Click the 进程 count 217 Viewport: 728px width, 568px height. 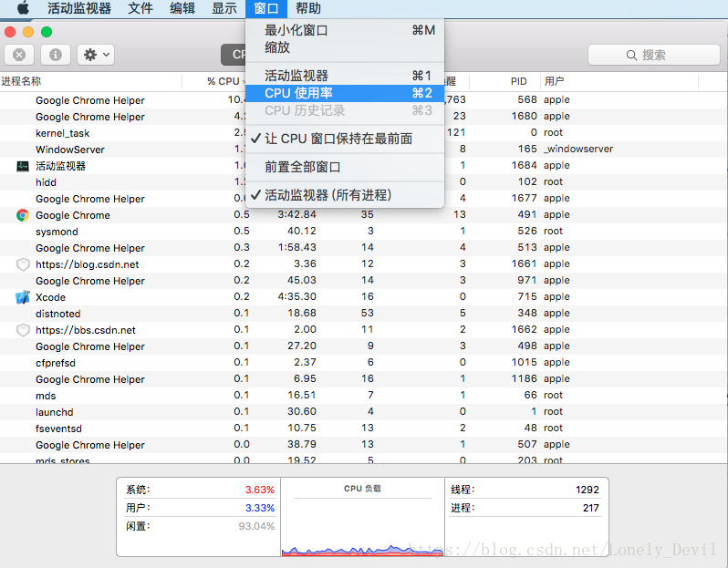591,508
